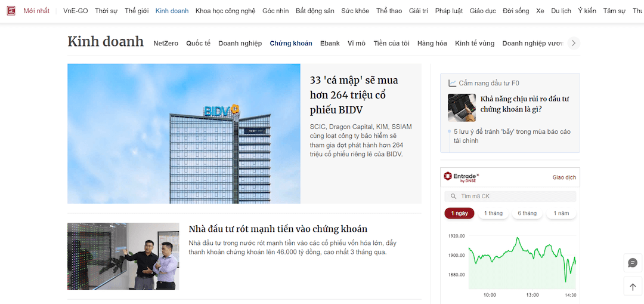
Task: Open Thế giới news section
Action: tap(137, 11)
